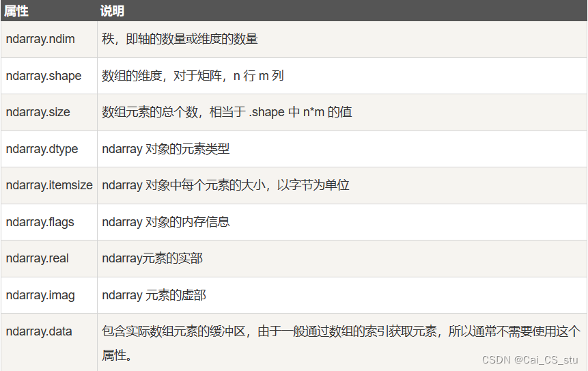Image resolution: width=588 pixels, height=371 pixels.
Task: Click the ndarray.shape cell
Action: pyautogui.click(x=49, y=76)
